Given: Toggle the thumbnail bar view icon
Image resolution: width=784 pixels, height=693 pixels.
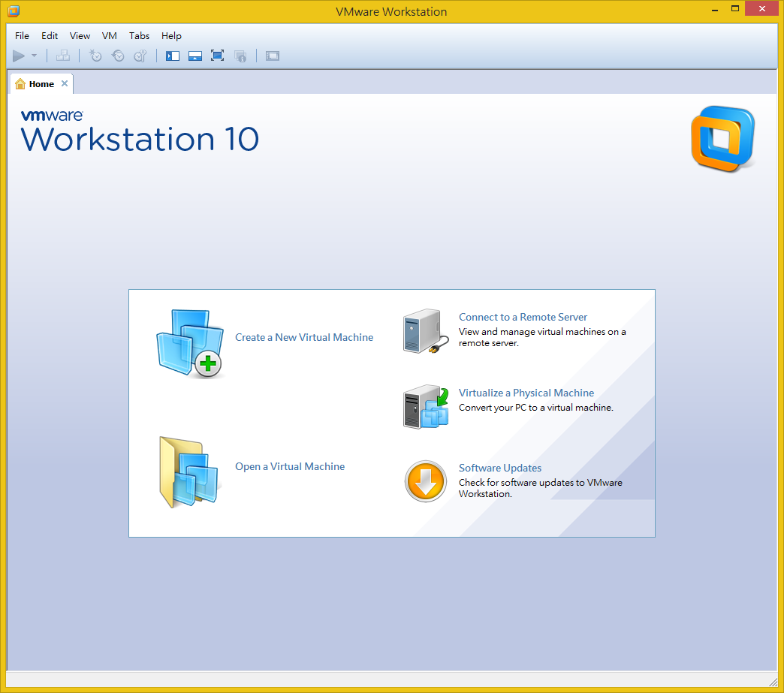Looking at the screenshot, I should coord(195,56).
